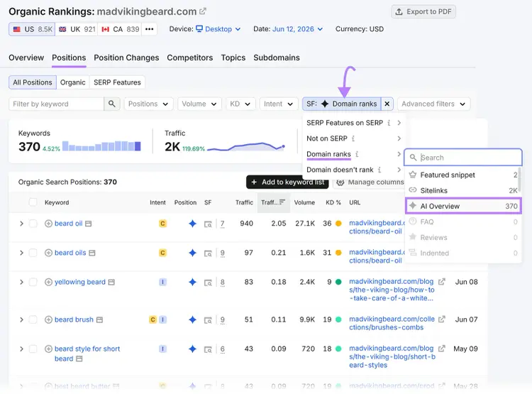The width and height of the screenshot is (532, 394).
Task: Switch to the Position Changes tab
Action: point(126,58)
